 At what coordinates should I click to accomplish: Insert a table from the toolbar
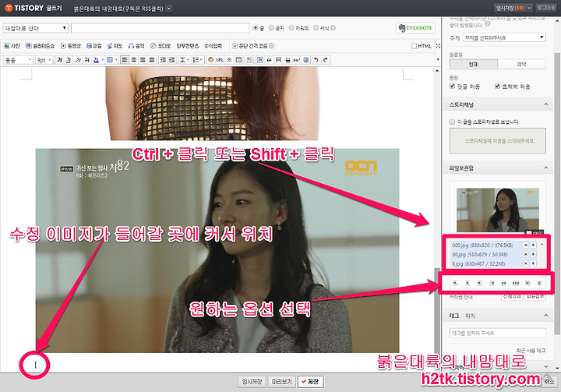coord(238,60)
